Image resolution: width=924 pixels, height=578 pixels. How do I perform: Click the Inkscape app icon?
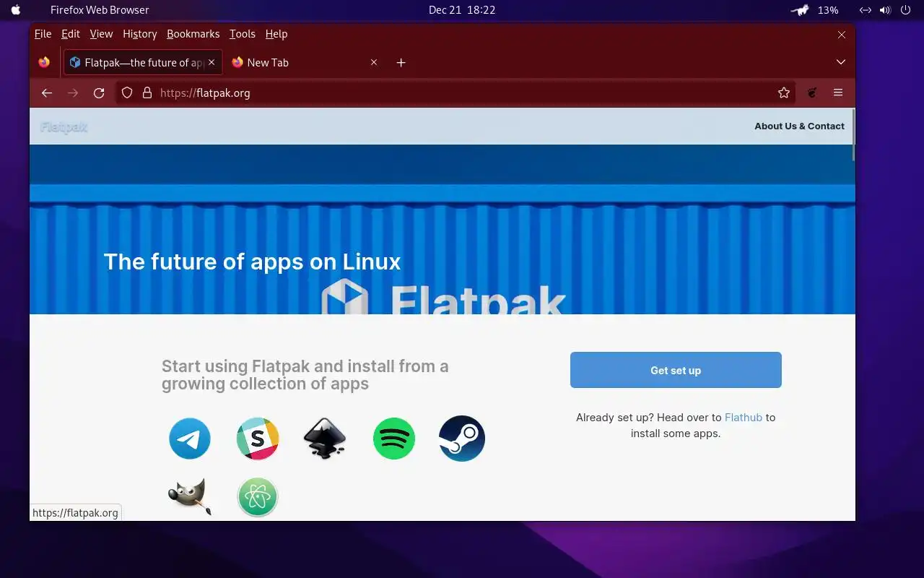tap(325, 439)
